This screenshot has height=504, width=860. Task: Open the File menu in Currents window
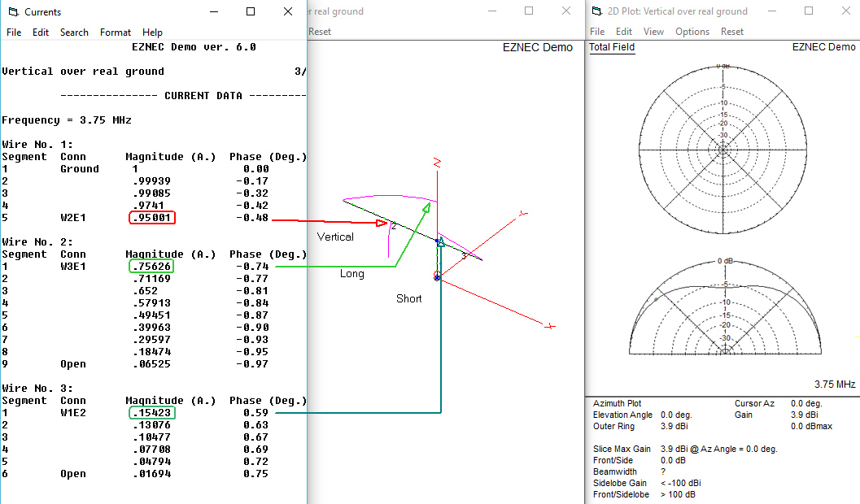[x=14, y=33]
